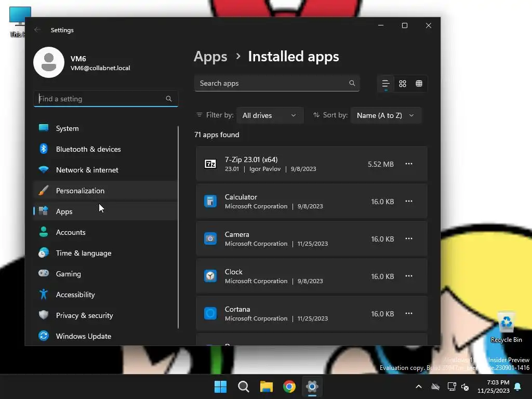Open Accessibility settings
The height and width of the screenshot is (399, 532).
[105, 295]
